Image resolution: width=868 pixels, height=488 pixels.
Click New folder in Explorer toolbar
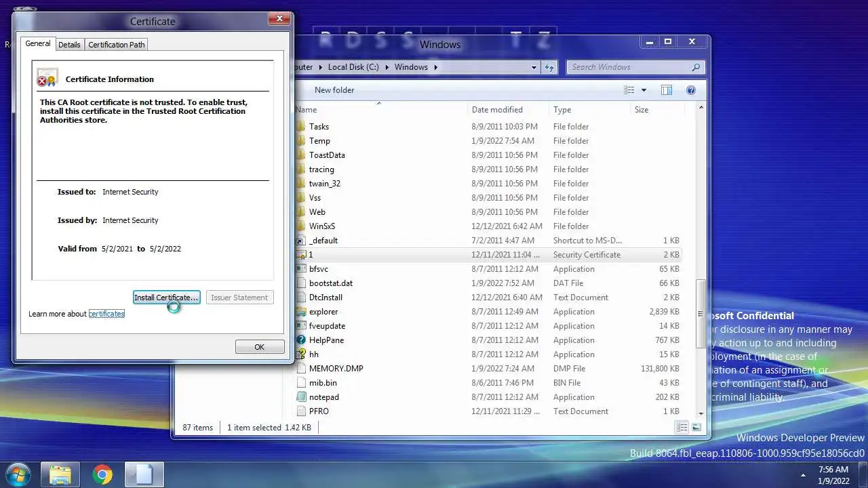coord(334,90)
